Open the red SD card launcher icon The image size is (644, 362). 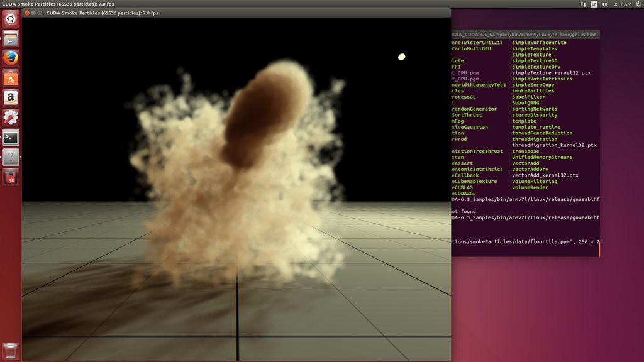click(11, 177)
